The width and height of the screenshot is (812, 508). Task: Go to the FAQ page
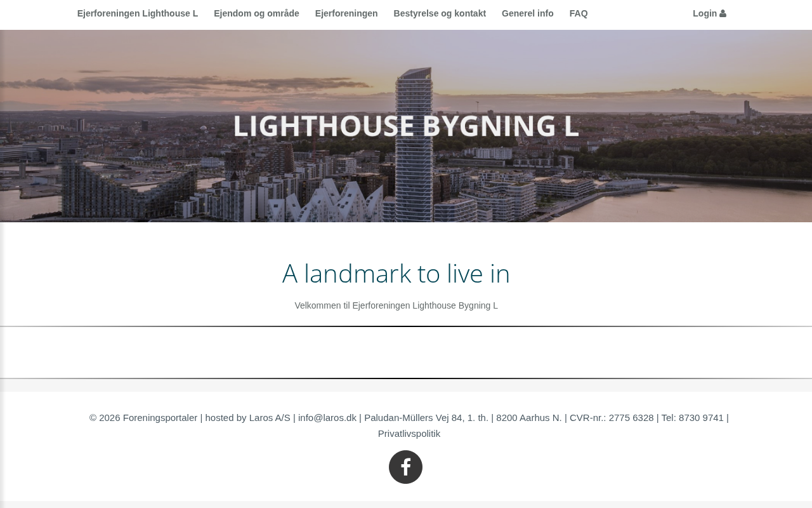coord(579,13)
